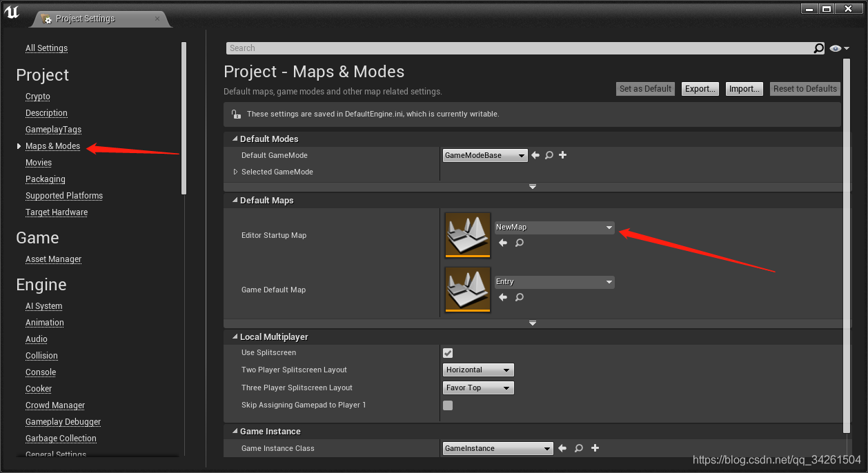868x473 pixels.
Task: Close the Project Settings tab
Action: 158,19
